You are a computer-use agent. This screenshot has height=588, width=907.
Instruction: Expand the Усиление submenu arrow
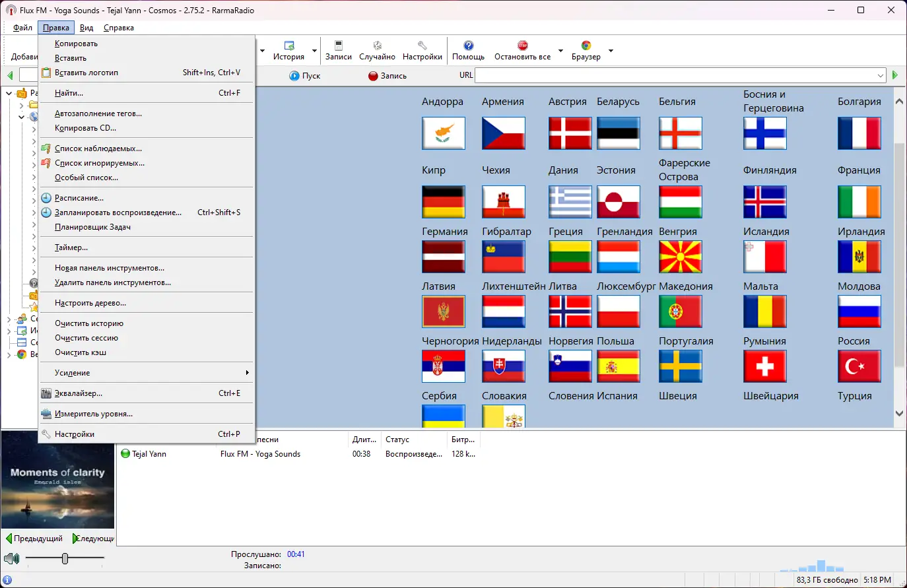[x=248, y=373]
